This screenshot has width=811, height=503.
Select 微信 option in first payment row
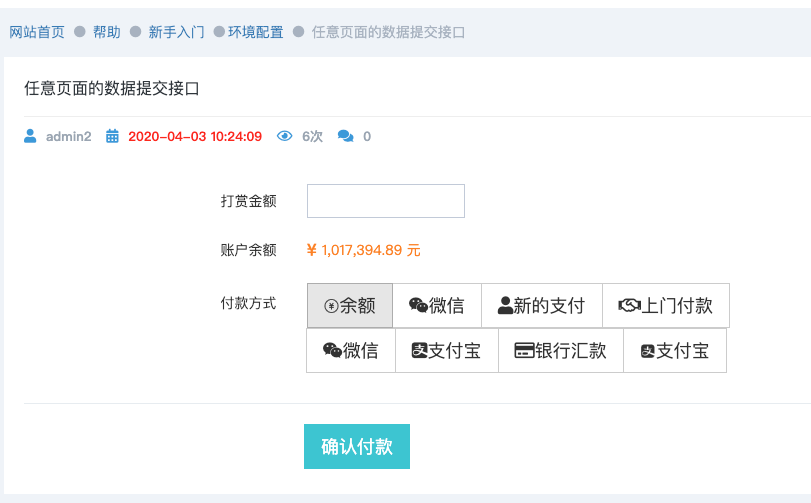(x=437, y=306)
